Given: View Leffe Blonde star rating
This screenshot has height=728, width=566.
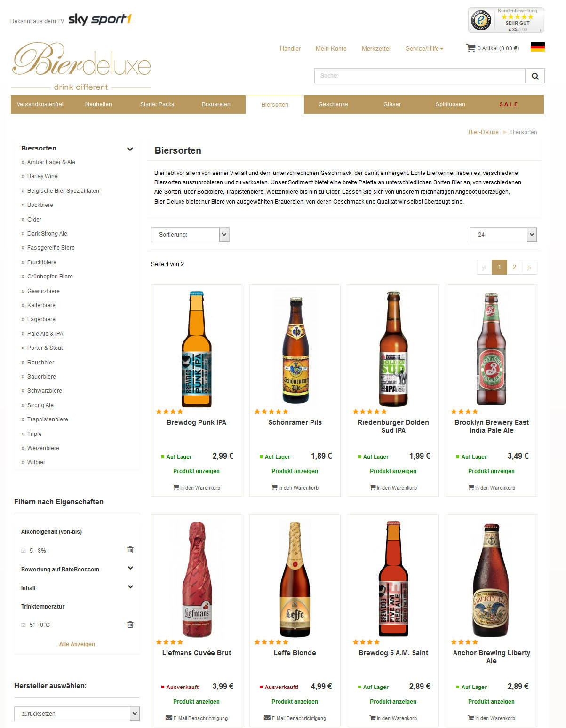Looking at the screenshot, I should [271, 642].
